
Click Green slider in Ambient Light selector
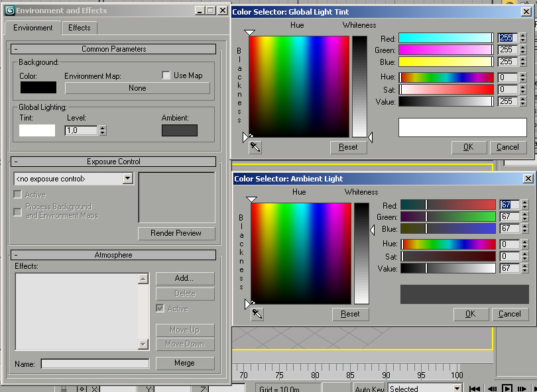[x=448, y=217]
